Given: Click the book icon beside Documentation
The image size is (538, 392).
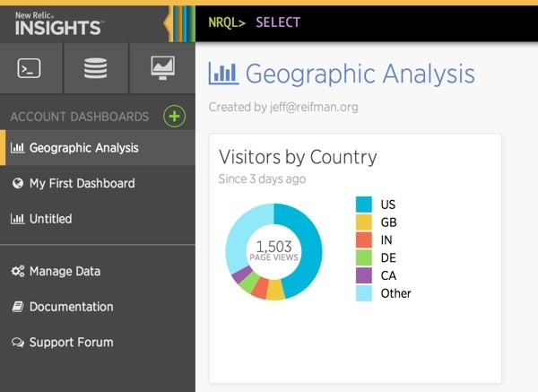Looking at the screenshot, I should point(18,307).
